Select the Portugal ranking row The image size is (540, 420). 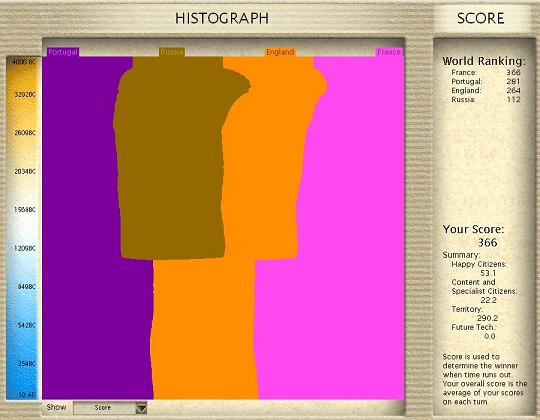486,82
